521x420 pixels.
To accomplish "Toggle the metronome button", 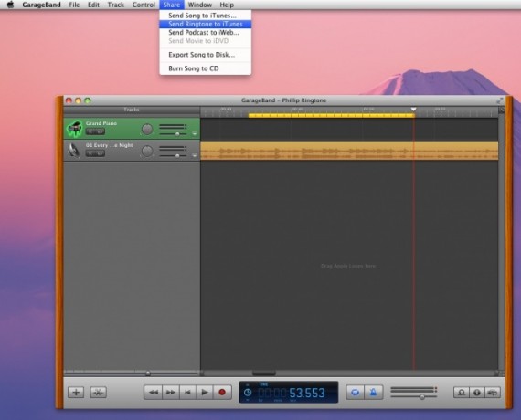I will pyautogui.click(x=374, y=392).
